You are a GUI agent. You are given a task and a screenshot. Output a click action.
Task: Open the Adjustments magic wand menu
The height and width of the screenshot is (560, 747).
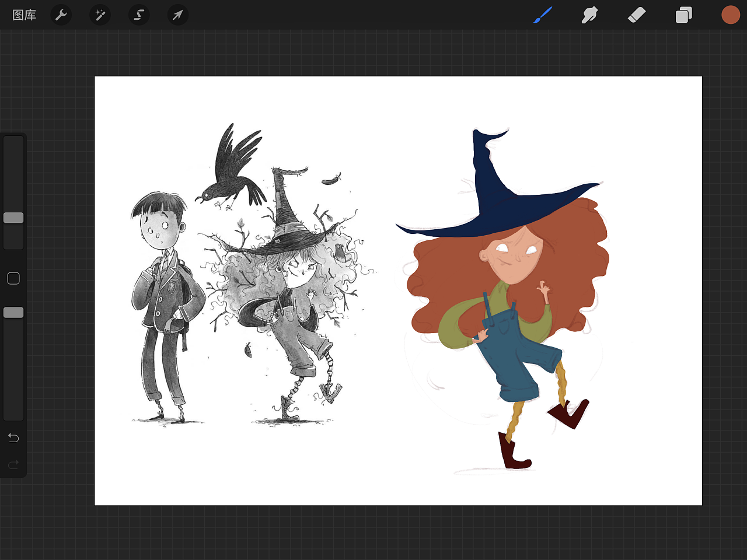(100, 15)
